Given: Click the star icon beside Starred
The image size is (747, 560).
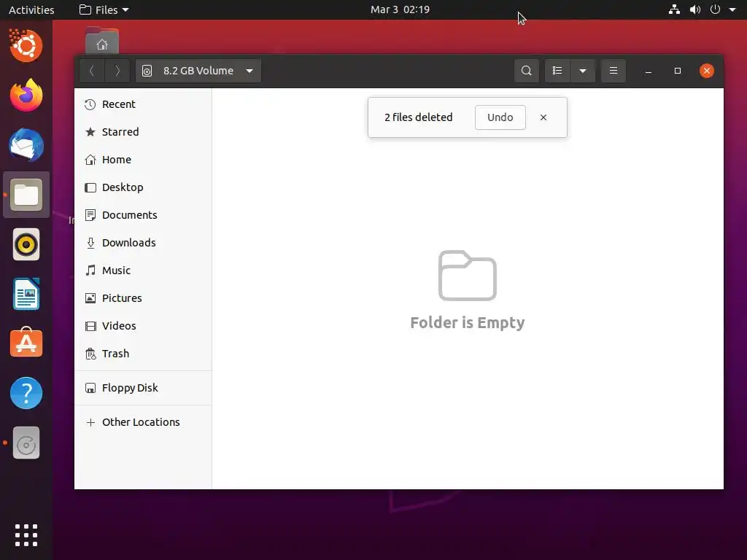Looking at the screenshot, I should click(x=90, y=132).
